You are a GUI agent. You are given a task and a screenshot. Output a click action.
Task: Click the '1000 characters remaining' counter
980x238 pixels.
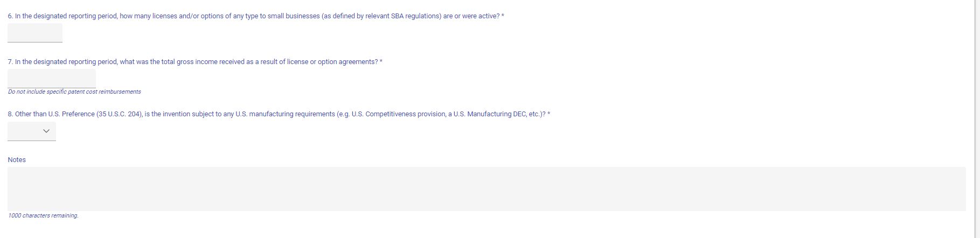[43, 216]
